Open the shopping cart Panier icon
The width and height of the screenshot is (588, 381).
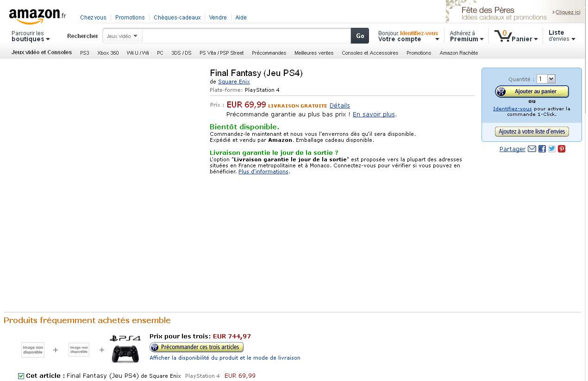516,36
